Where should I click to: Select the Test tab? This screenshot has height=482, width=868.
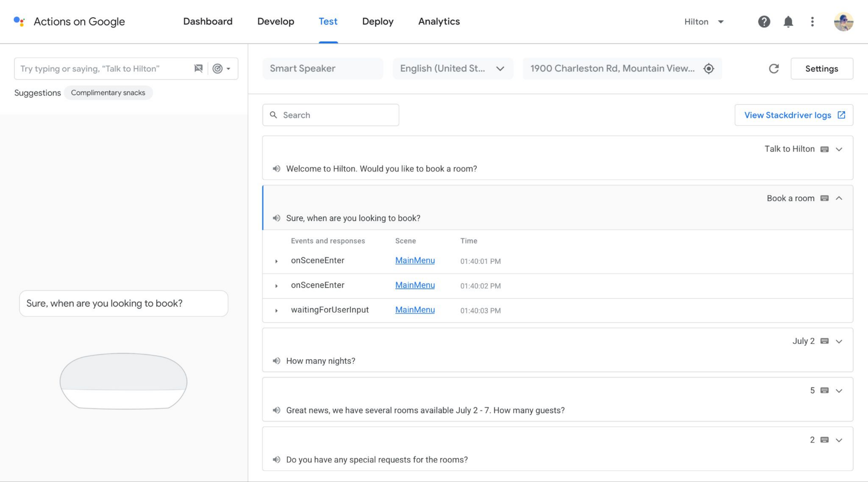[x=328, y=21]
